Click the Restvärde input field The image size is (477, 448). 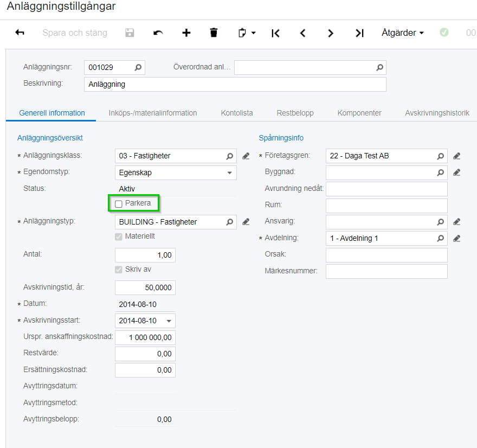(x=145, y=354)
